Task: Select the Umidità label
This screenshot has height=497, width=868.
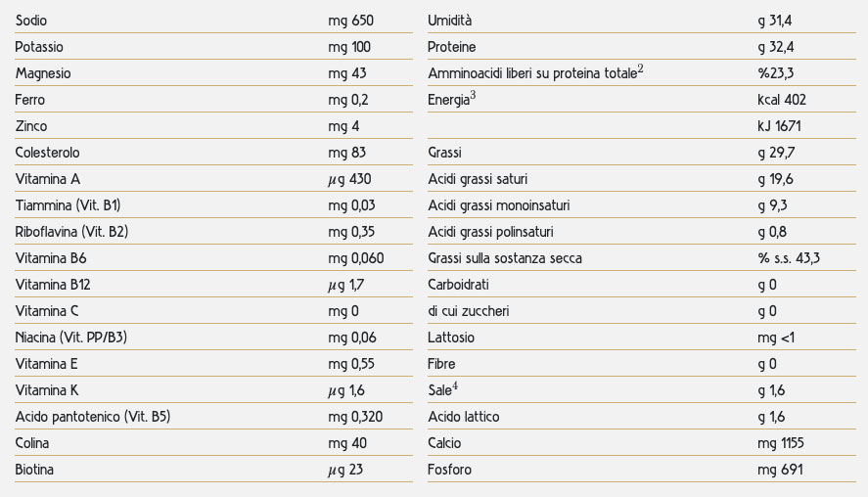Action: pos(449,21)
